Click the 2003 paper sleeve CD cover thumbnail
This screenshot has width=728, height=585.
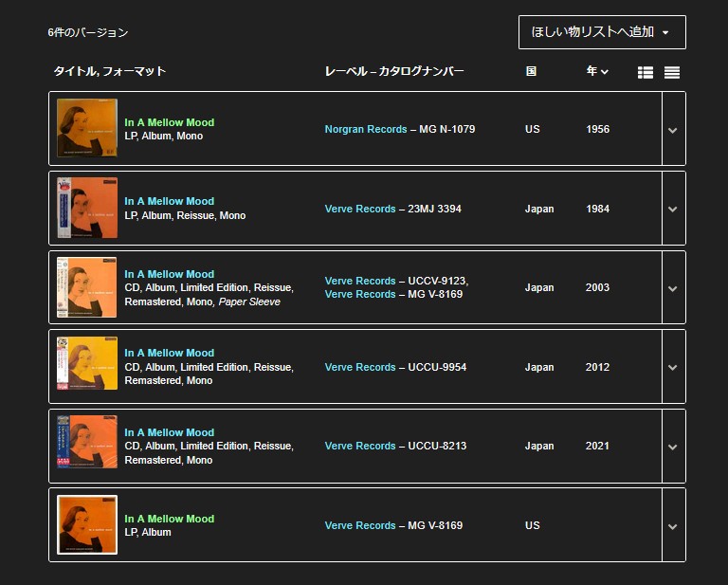[x=87, y=287]
